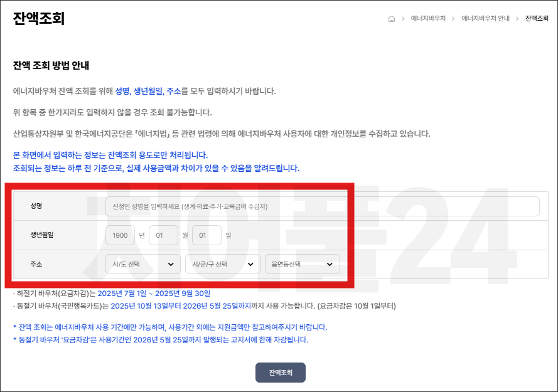Open the 시/군/구 선택 dropdown
Image resolution: width=558 pixels, height=392 pixels.
pyautogui.click(x=222, y=264)
